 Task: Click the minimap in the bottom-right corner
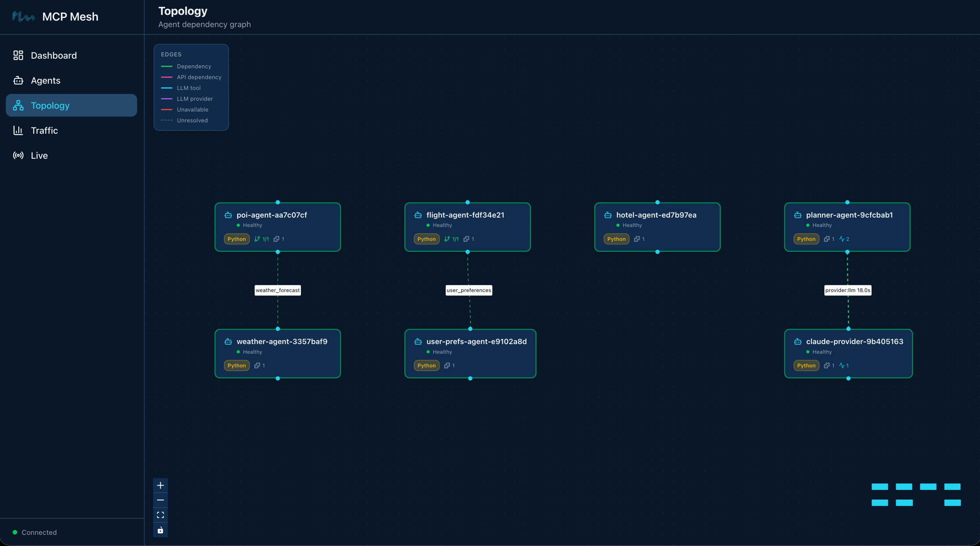pyautogui.click(x=916, y=494)
